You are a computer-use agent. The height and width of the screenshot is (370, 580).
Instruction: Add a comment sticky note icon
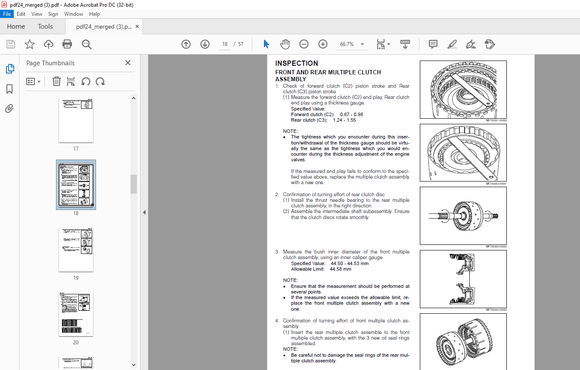tap(433, 44)
